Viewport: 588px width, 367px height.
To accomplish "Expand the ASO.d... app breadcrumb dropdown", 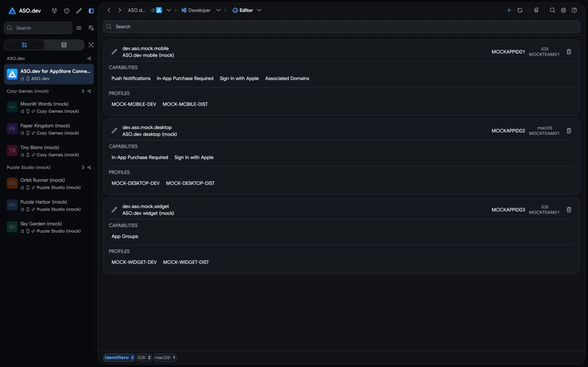I will tap(169, 10).
